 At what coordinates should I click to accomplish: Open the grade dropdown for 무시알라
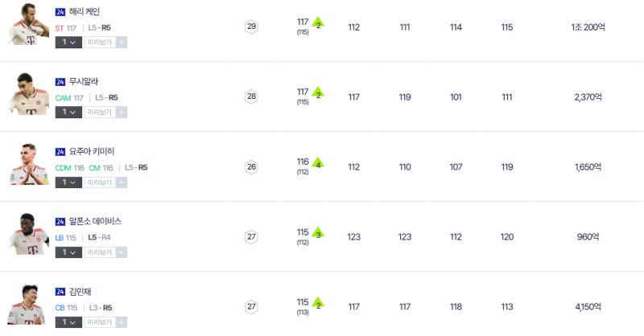[68, 112]
